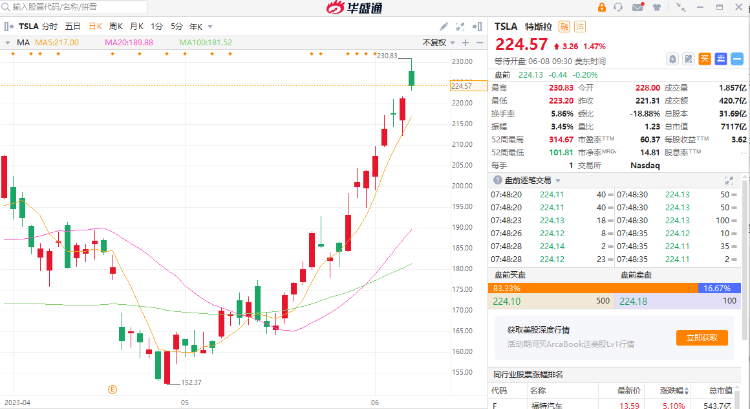Select the 日K daily candlestick tab
750x409 pixels.
95,26
